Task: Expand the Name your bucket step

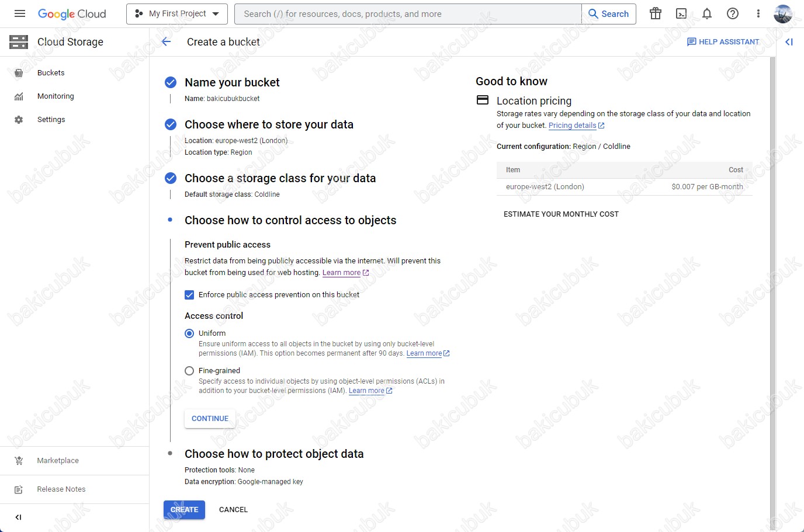Action: [232, 82]
